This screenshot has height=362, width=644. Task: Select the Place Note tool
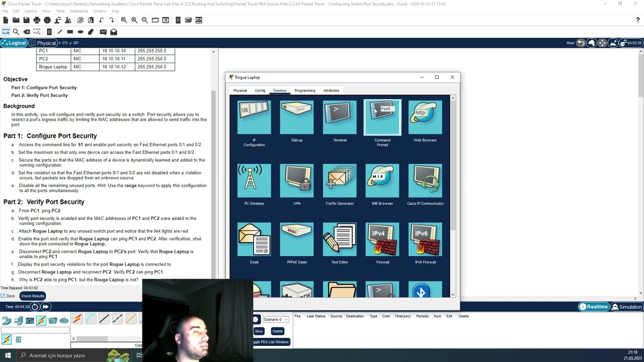49,32
